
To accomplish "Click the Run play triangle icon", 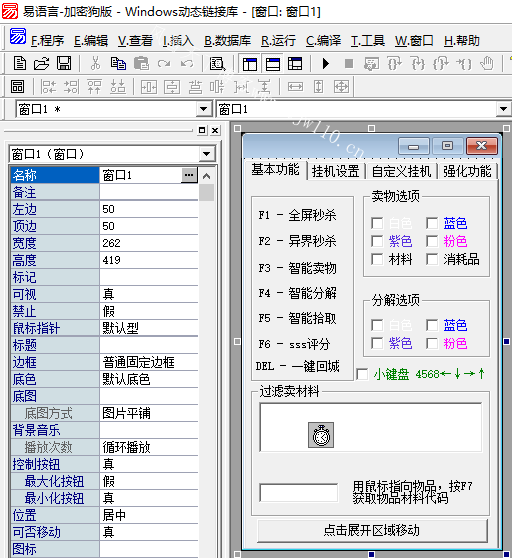I will coord(326,64).
